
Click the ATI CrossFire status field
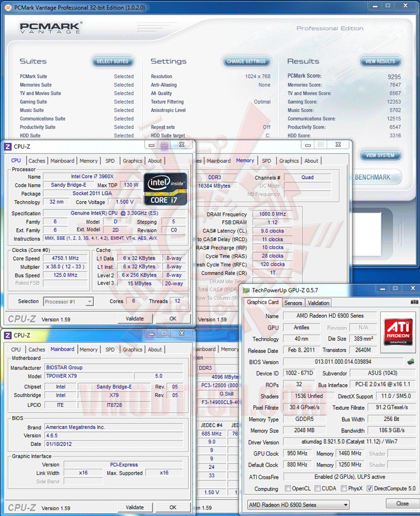(349, 477)
